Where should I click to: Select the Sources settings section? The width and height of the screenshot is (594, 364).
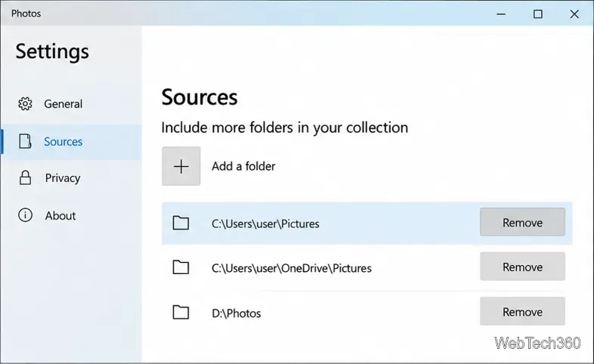[x=71, y=141]
